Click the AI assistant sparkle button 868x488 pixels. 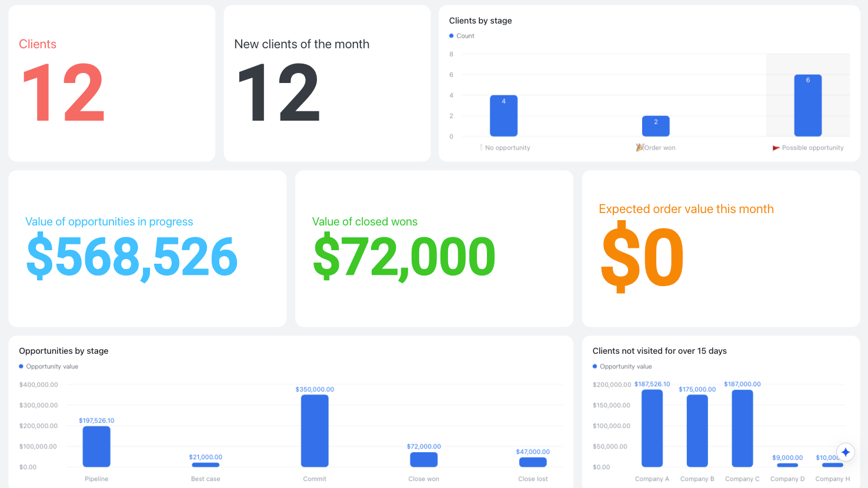click(x=845, y=452)
